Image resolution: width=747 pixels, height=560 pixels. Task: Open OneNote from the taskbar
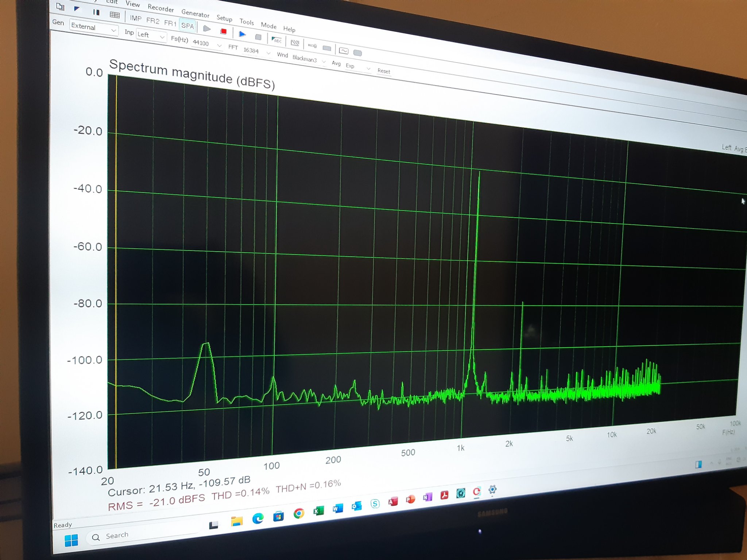point(427,497)
